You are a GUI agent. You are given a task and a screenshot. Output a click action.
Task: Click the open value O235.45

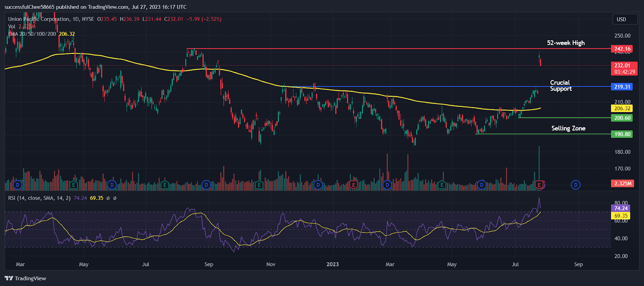click(107, 19)
